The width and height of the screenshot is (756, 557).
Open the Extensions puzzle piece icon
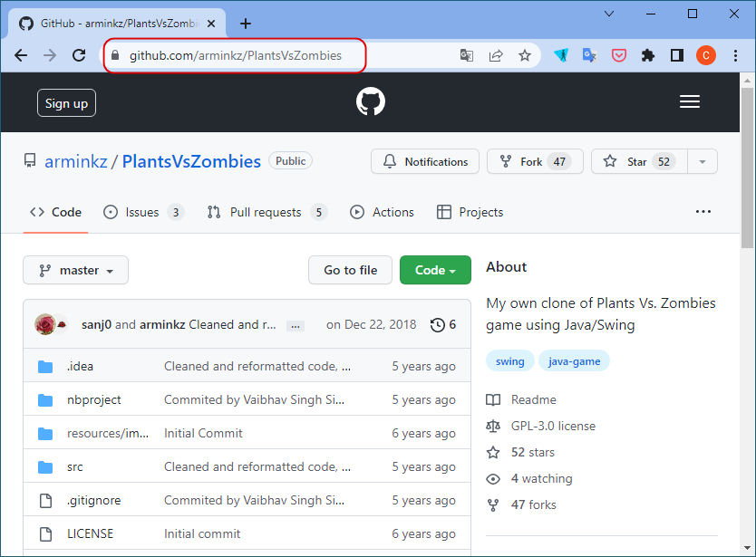click(x=648, y=55)
